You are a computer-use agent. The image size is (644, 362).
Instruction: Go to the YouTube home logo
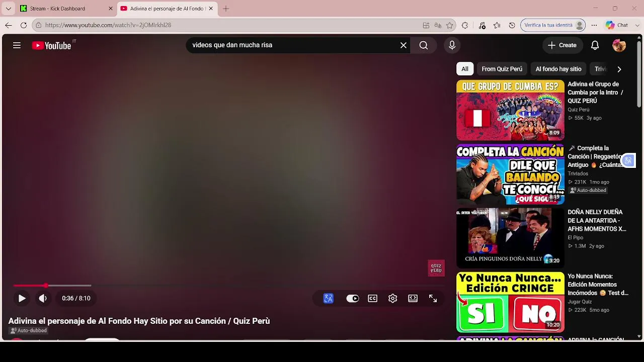pyautogui.click(x=51, y=45)
